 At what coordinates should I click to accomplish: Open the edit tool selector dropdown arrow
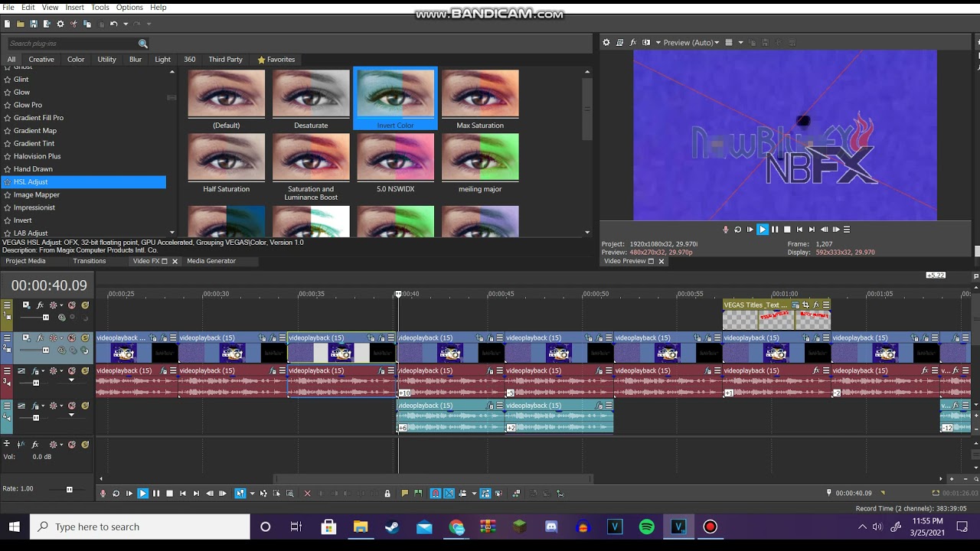(252, 494)
